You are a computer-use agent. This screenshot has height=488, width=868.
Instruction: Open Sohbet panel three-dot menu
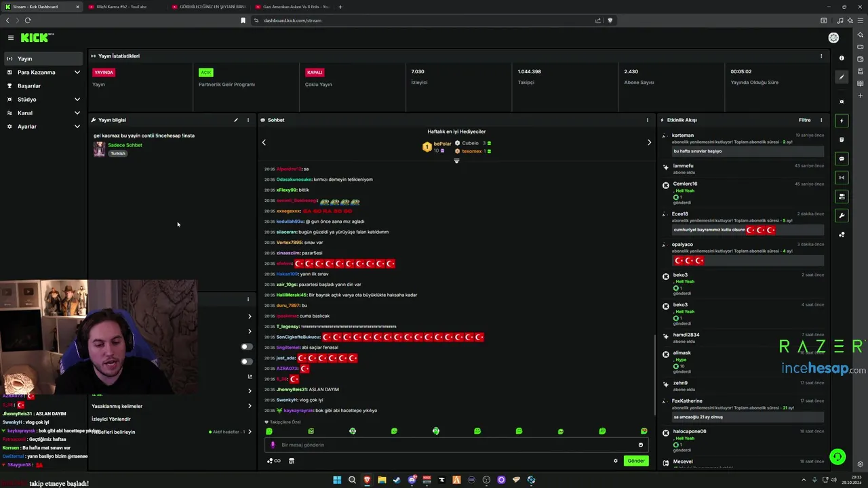[647, 120]
